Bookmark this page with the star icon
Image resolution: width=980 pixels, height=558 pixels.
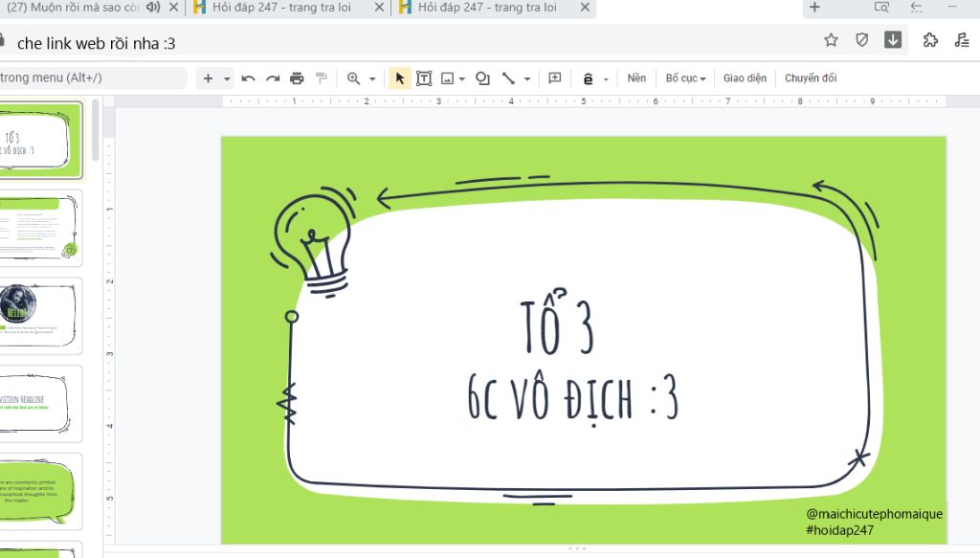(x=831, y=40)
